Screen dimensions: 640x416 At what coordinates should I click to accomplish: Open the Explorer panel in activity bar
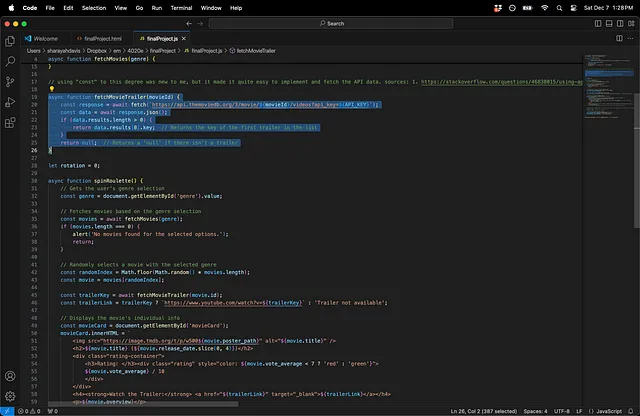(x=10, y=40)
